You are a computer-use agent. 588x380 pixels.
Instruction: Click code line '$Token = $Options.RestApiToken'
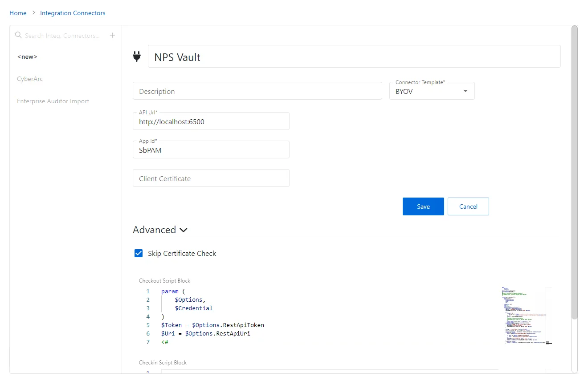pyautogui.click(x=212, y=325)
